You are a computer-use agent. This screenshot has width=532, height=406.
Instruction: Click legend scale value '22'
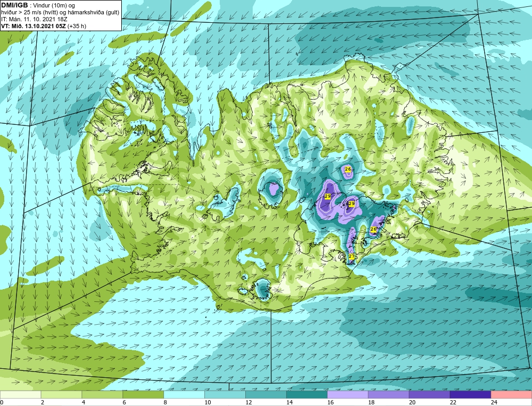click(453, 402)
